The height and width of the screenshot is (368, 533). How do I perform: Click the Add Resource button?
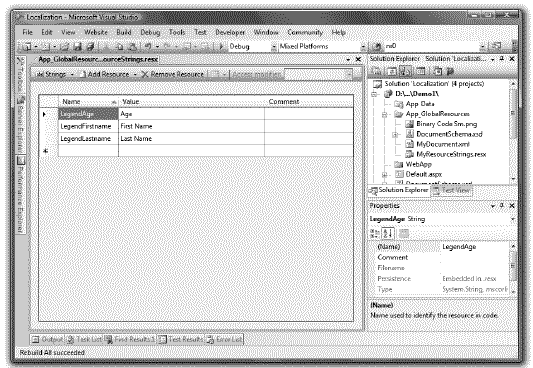click(105, 74)
